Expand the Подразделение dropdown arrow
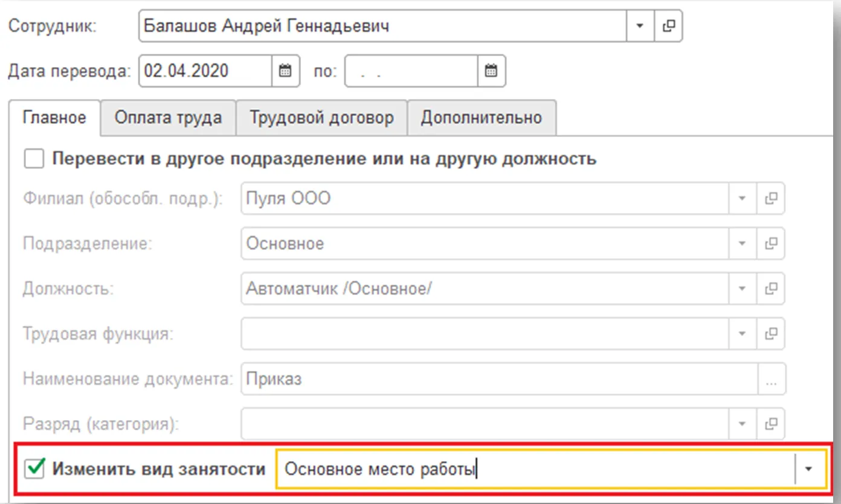The width and height of the screenshot is (841, 504). (x=743, y=243)
